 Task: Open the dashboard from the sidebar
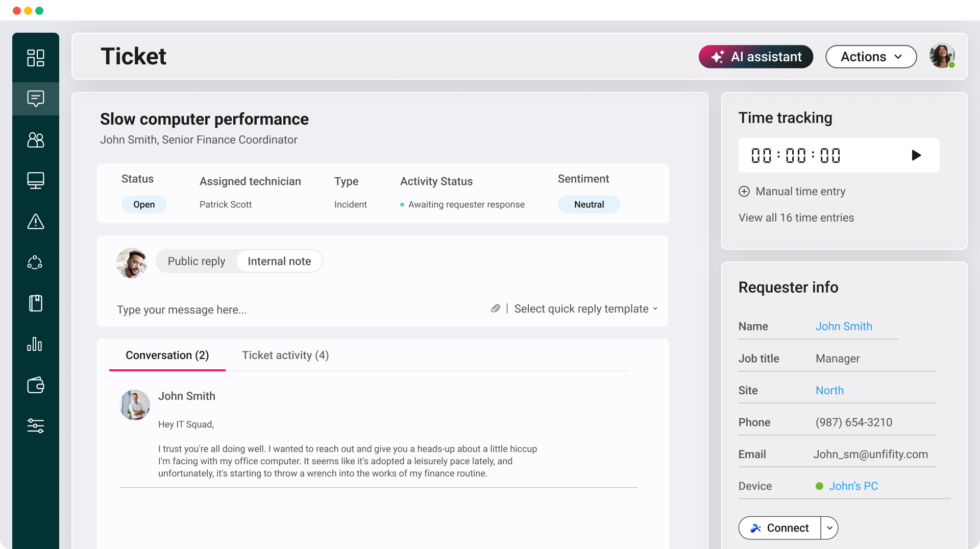point(35,58)
